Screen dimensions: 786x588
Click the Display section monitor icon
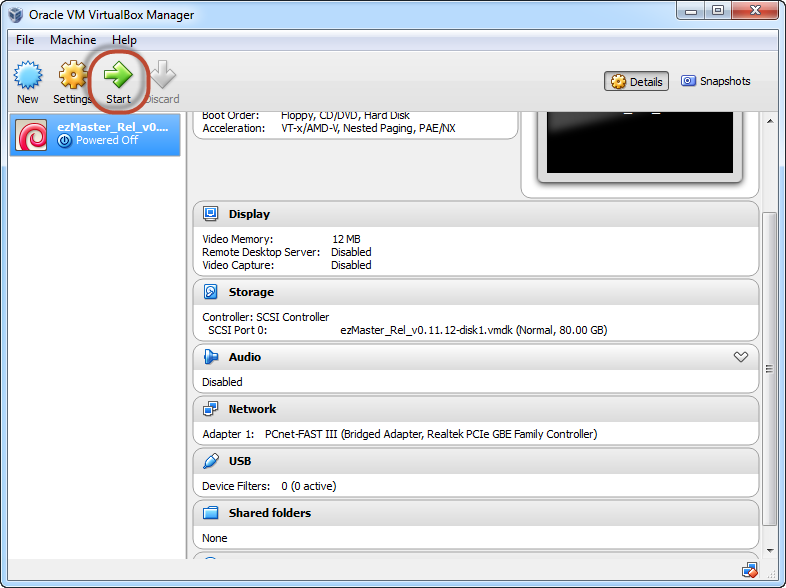[x=211, y=214]
